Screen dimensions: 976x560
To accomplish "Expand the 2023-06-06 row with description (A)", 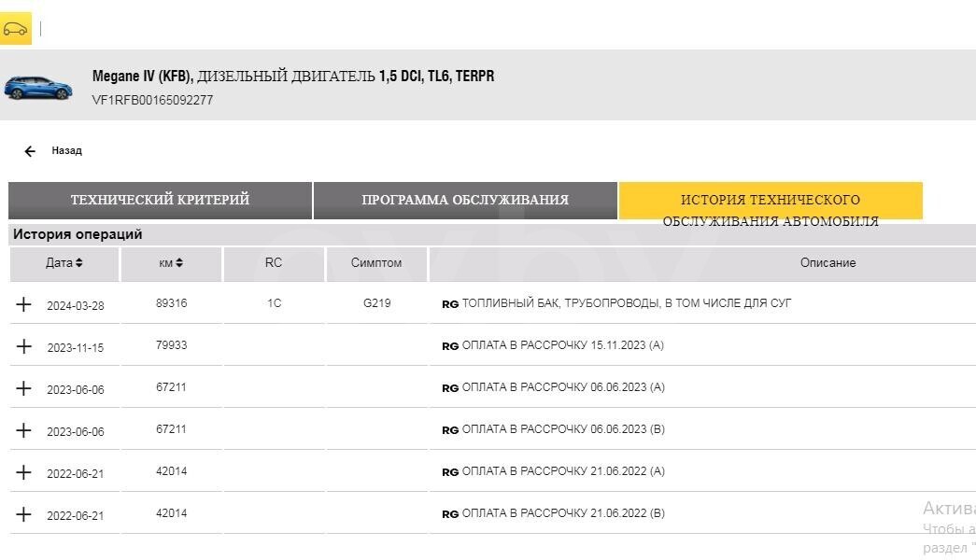I will click(x=23, y=388).
